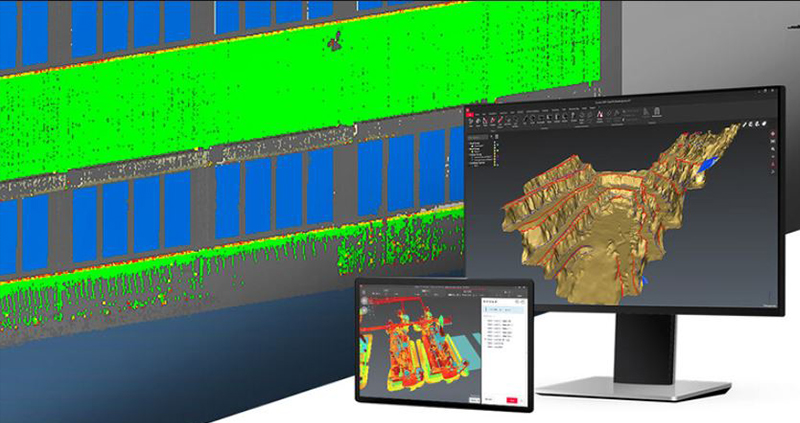The width and height of the screenshot is (800, 423).
Task: Click the blue surface patch on the mine model
Action: click(x=710, y=159)
